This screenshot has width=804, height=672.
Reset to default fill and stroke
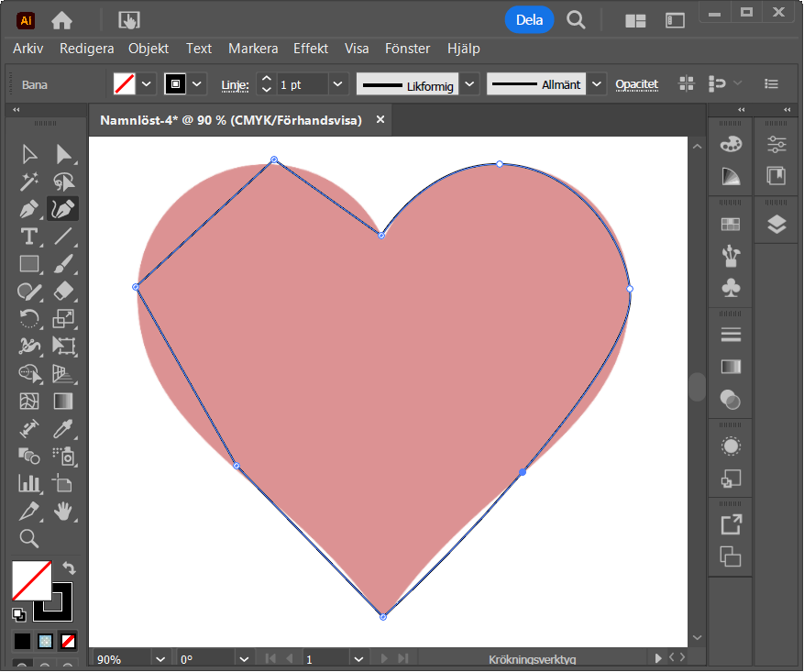click(x=19, y=614)
